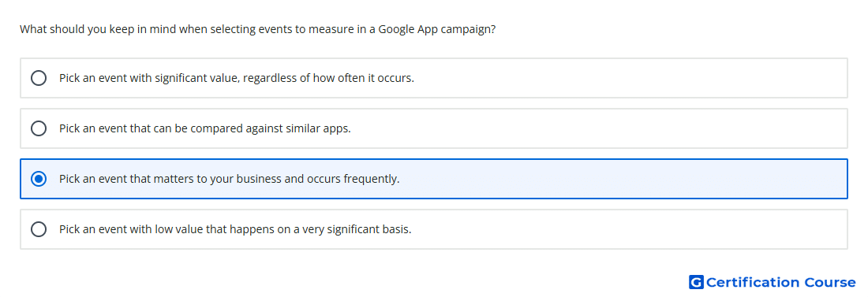
Task: Click the blue G logo icon
Action: point(696,282)
